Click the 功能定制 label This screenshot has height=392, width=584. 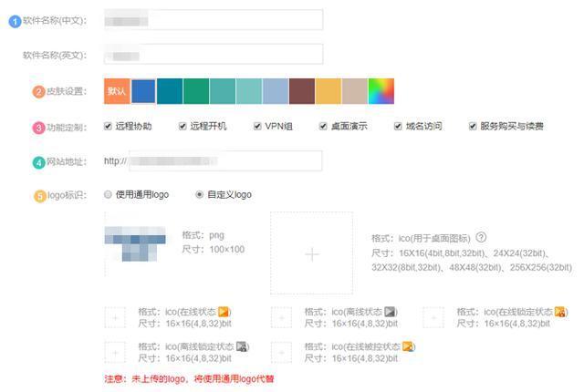pyautogui.click(x=67, y=128)
